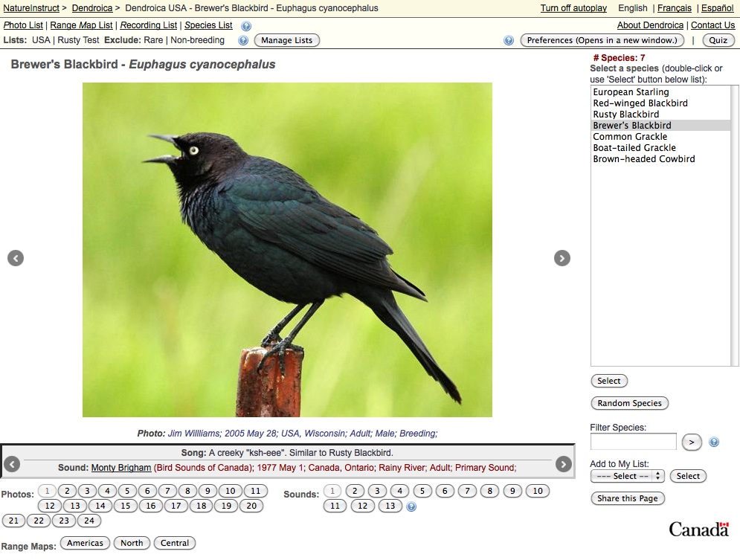Open the Add to My List dropdown

point(627,476)
